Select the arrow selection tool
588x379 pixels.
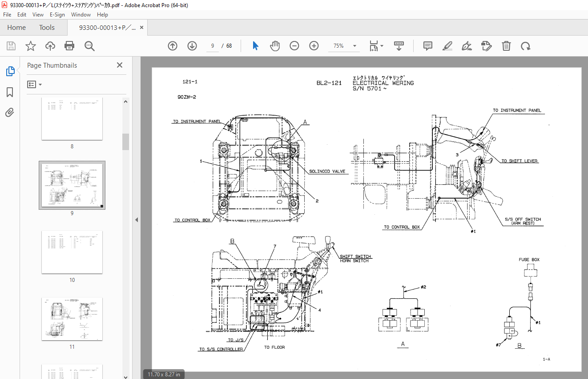255,46
